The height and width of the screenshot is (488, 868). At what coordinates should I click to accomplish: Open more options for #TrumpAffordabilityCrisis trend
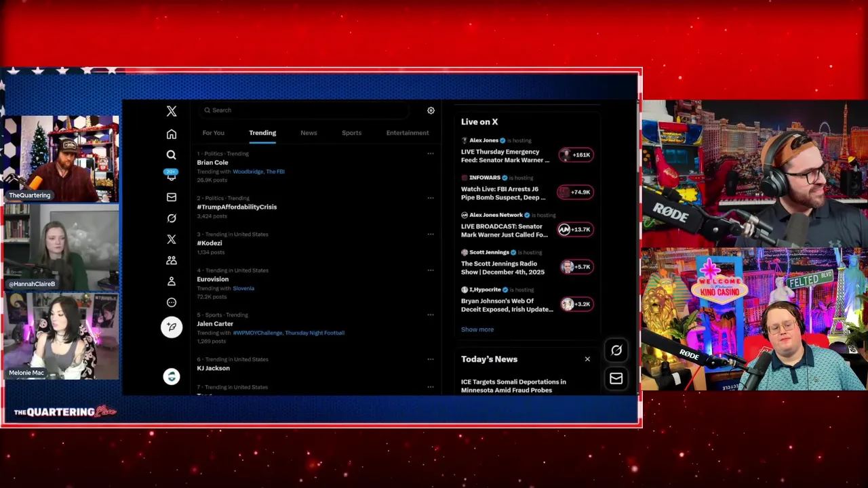[x=430, y=198]
